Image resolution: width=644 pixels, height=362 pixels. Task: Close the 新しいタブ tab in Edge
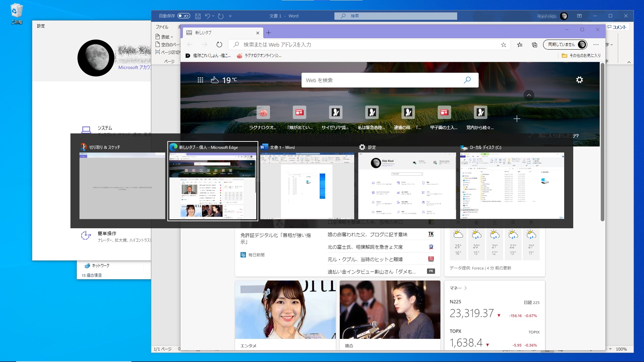pos(258,33)
